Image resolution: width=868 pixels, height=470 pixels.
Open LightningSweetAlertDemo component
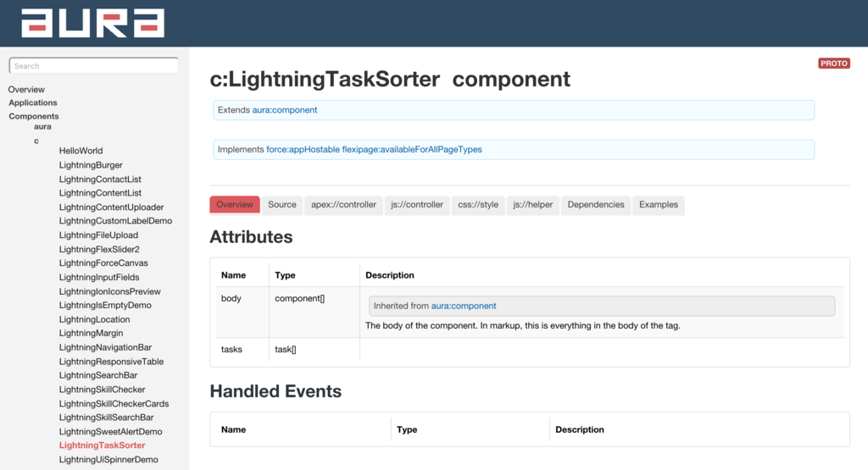111,432
